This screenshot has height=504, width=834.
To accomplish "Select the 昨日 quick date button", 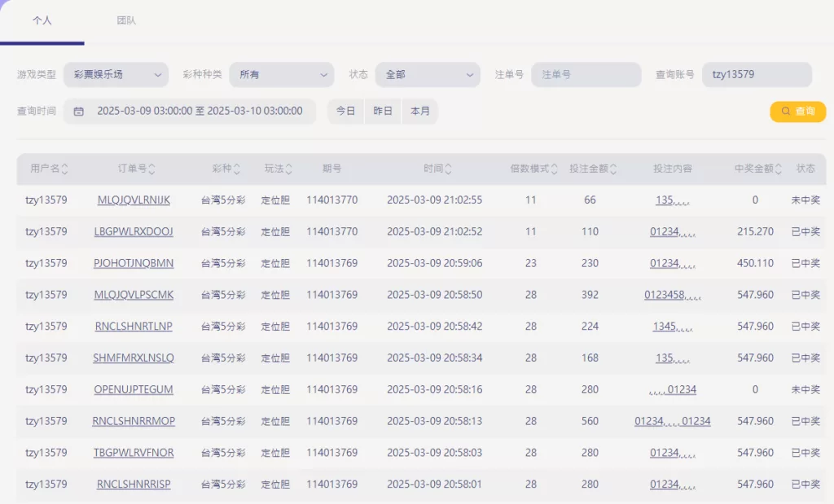I will (383, 111).
